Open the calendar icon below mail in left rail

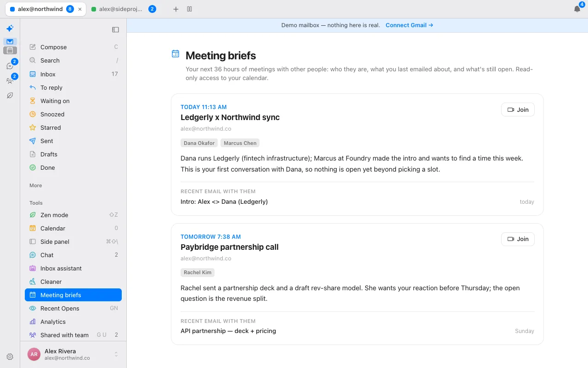click(x=10, y=50)
